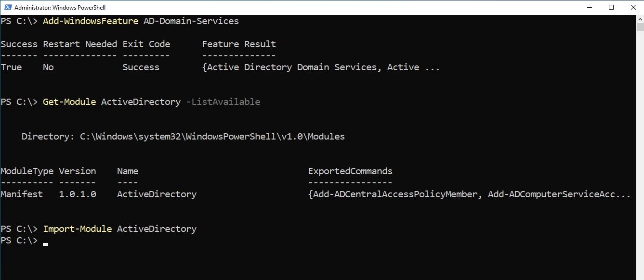
Task: Click the Import-Module command text
Action: (x=78, y=229)
